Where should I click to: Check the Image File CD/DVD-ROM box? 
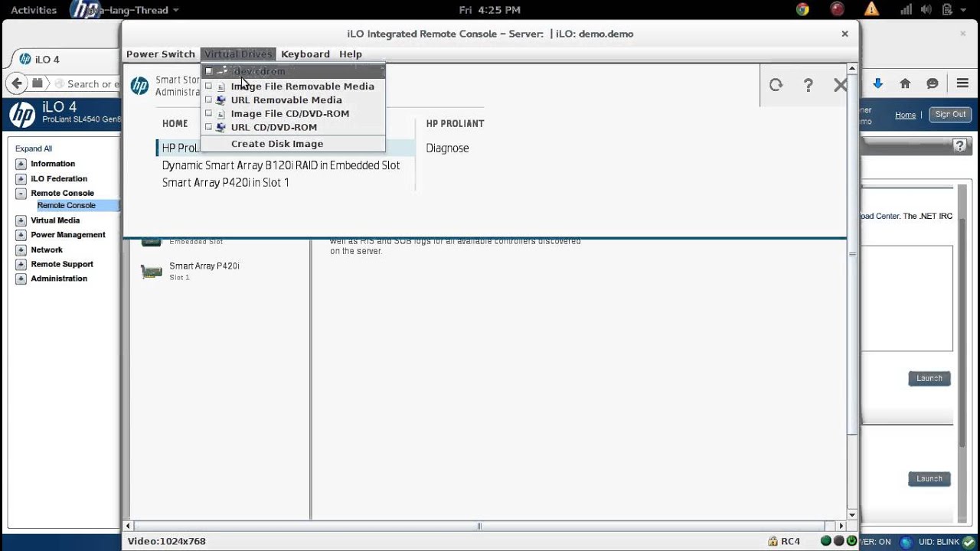point(208,113)
